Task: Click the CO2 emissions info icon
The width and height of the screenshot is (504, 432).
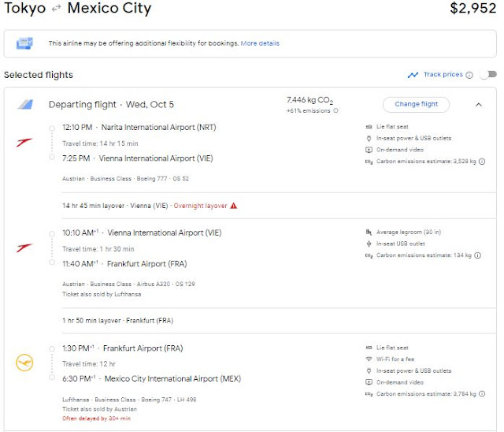Action: [335, 111]
